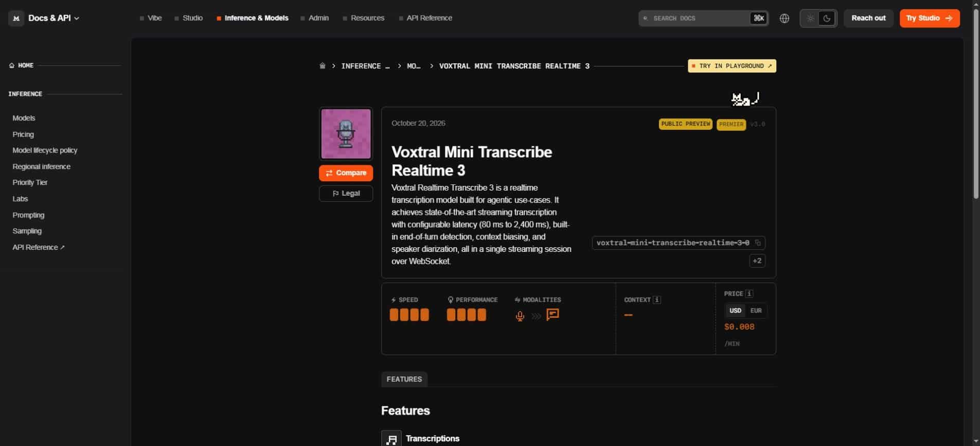This screenshot has height=446, width=980.
Task: Select EUR price currency
Action: (756, 311)
